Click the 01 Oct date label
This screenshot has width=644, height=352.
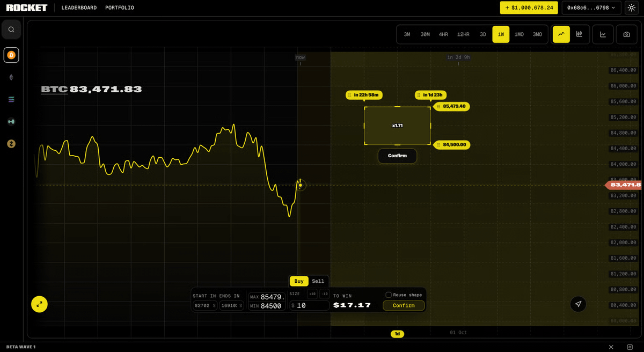(x=458, y=333)
